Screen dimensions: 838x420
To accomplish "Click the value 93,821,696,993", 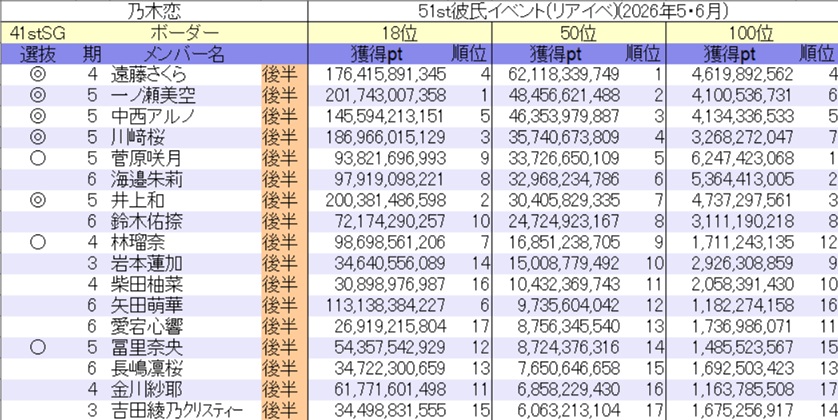I will [x=390, y=159].
